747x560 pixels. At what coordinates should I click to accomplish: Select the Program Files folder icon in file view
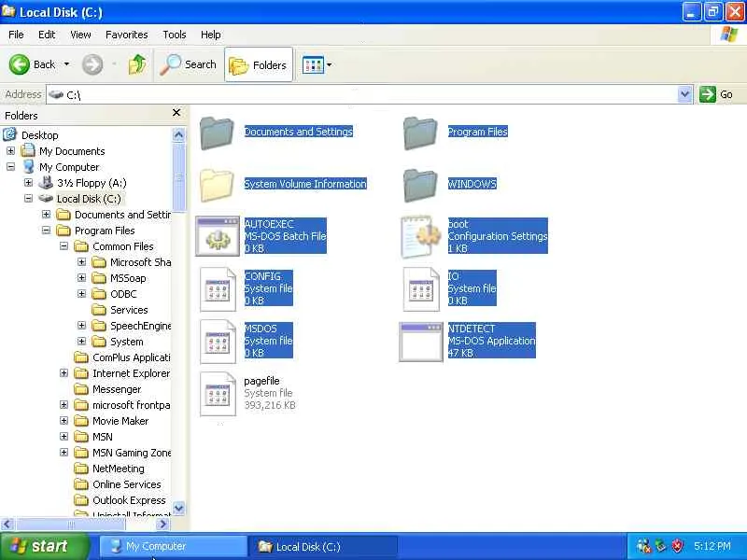tap(420, 133)
